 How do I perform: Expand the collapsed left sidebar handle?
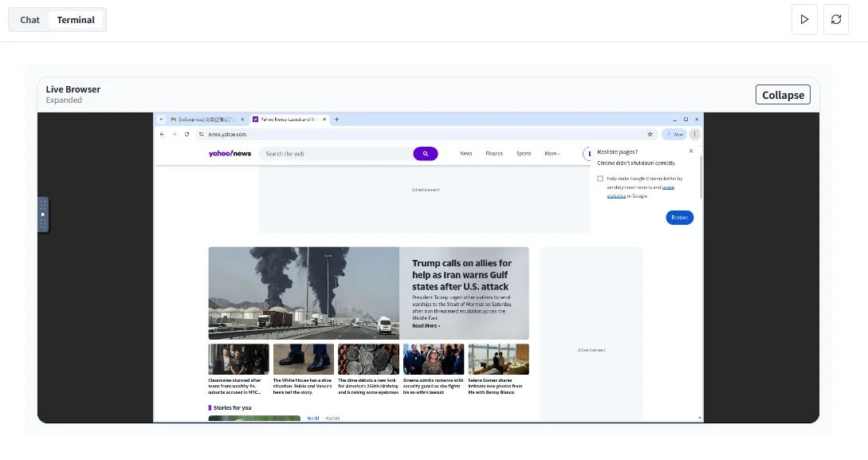(42, 214)
